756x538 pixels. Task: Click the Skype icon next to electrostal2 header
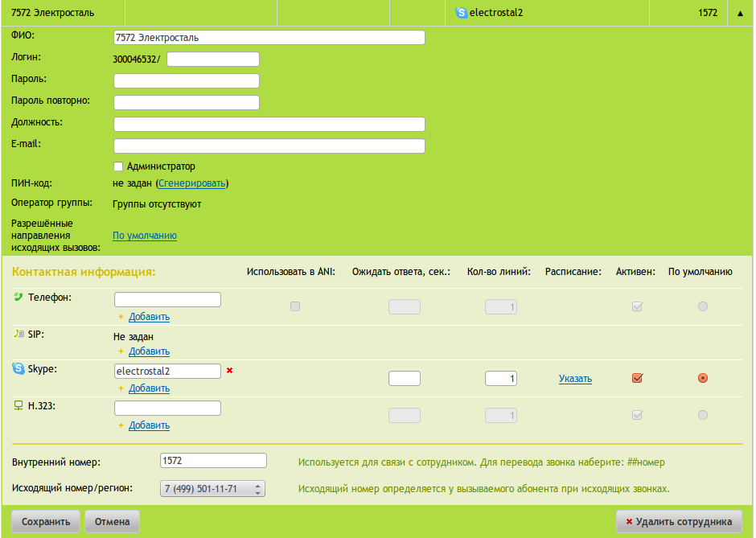[x=462, y=13]
